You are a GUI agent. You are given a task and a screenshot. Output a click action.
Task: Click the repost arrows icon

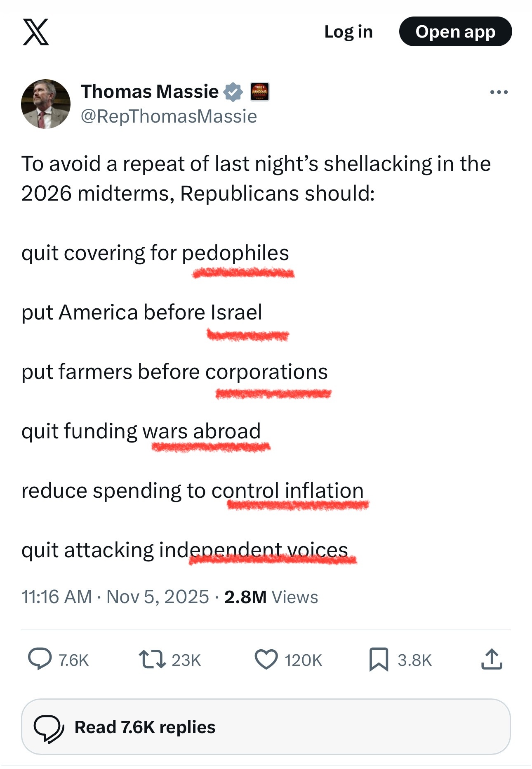point(152,659)
